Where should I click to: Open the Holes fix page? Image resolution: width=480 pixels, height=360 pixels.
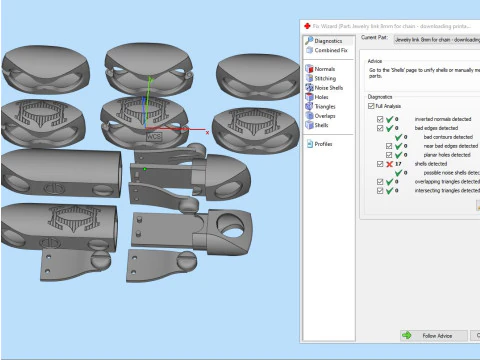(x=321, y=97)
